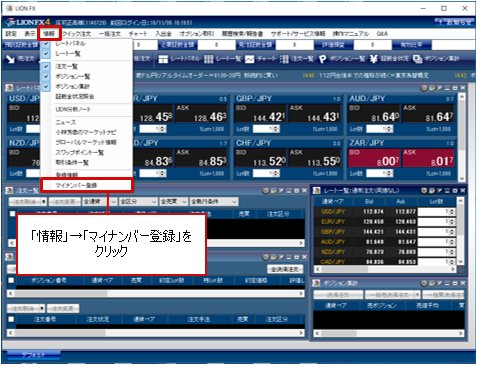Adjust Lot stepper under AUD/JPY tile
477x367 pixels.
tap(389, 129)
